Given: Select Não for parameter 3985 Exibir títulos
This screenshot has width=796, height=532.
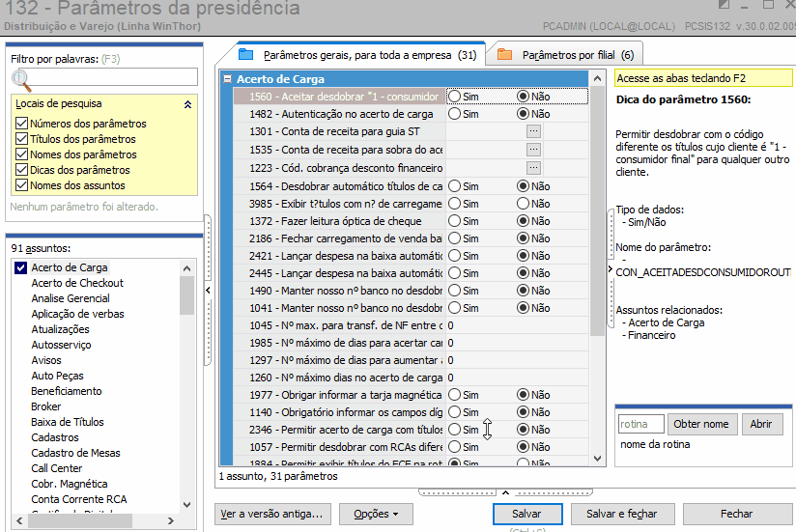Looking at the screenshot, I should pyautogui.click(x=523, y=204).
